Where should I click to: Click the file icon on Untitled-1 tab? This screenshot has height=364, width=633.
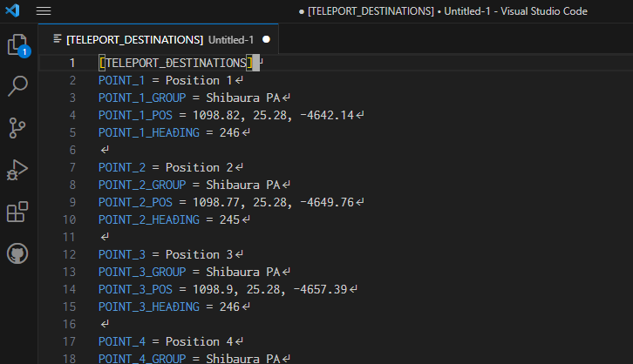(x=58, y=38)
